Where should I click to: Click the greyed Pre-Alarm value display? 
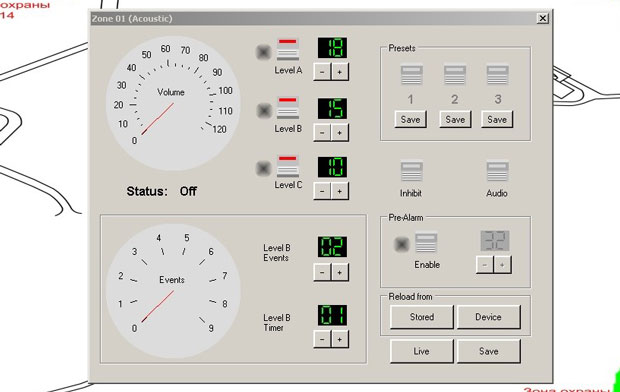495,241
